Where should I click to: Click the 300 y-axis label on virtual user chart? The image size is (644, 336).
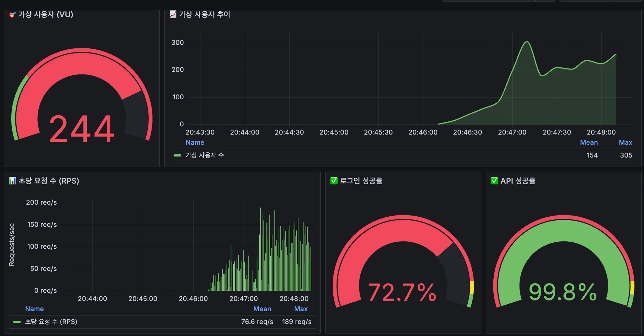178,43
